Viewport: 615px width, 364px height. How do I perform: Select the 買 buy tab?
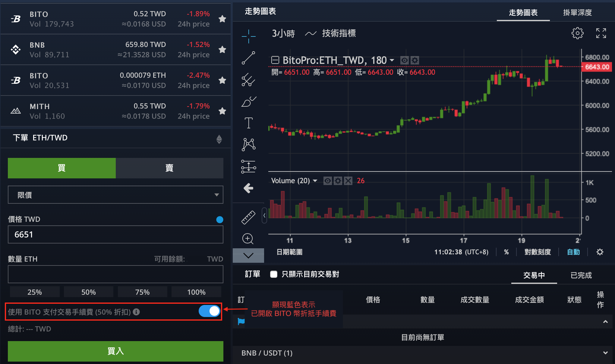tap(62, 168)
